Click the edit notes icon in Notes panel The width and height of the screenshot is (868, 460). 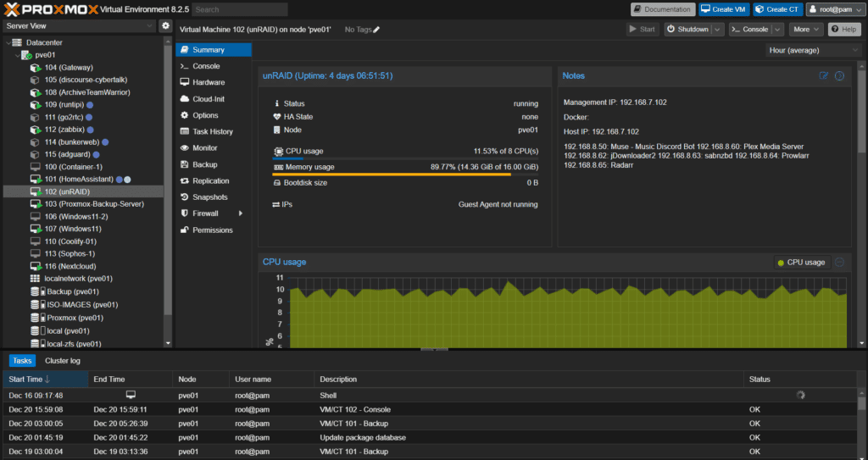824,76
